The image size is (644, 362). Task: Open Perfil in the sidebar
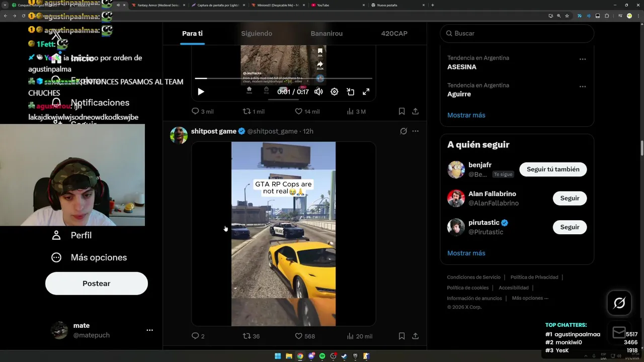pos(71,235)
